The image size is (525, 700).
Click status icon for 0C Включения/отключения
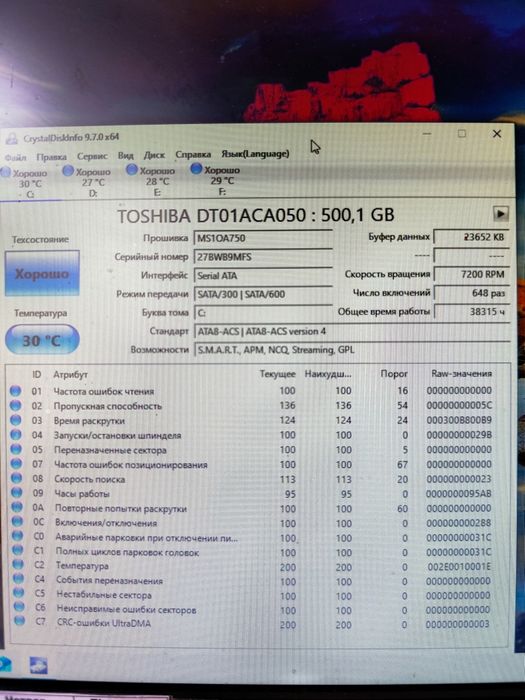point(17,522)
